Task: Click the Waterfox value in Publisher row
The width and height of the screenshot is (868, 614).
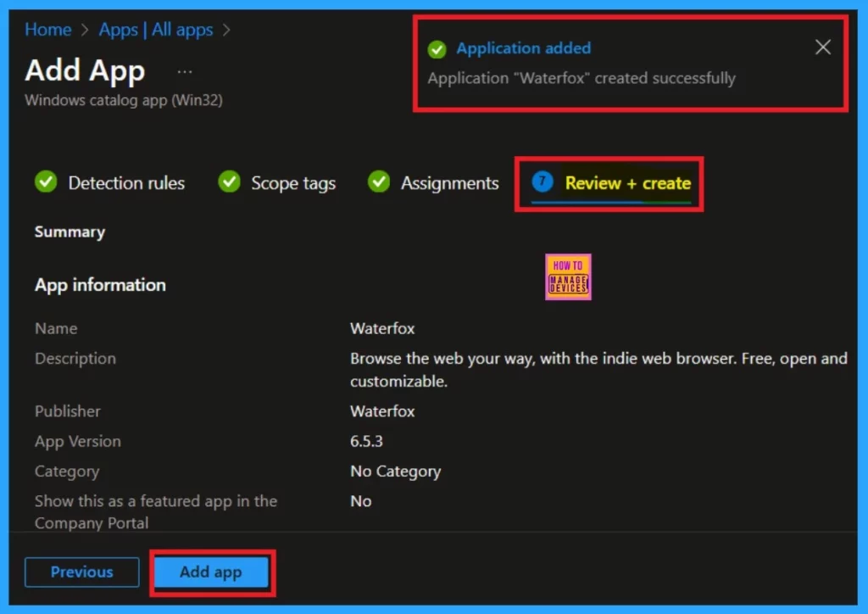Action: point(382,411)
